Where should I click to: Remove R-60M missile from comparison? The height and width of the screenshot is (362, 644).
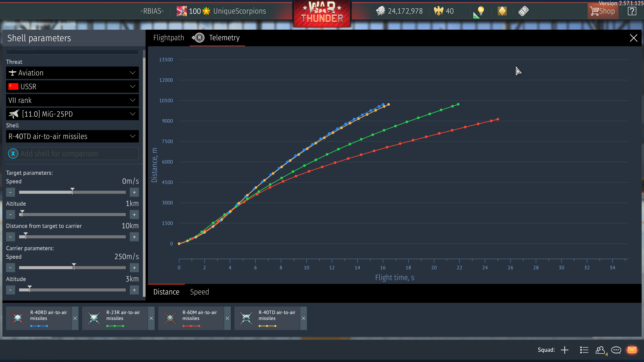pyautogui.click(x=227, y=318)
